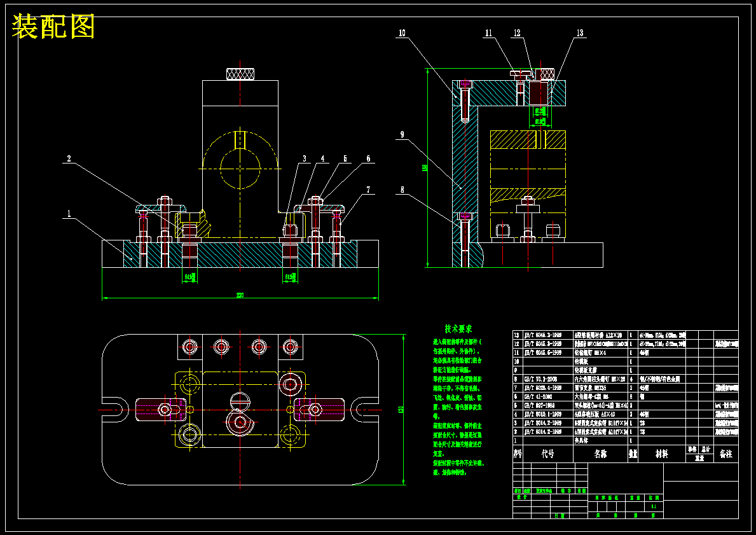
Task: Click the 代号 column header in parts table
Action: point(547,454)
